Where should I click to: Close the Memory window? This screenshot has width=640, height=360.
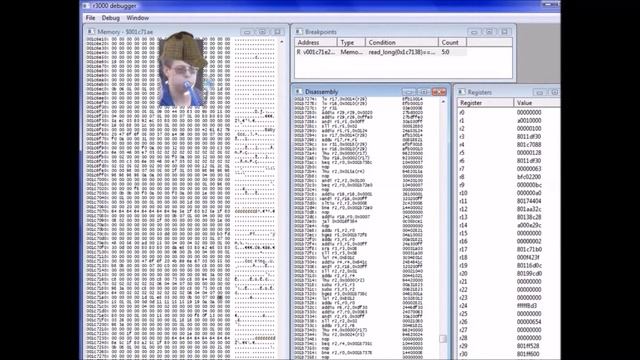278,32
